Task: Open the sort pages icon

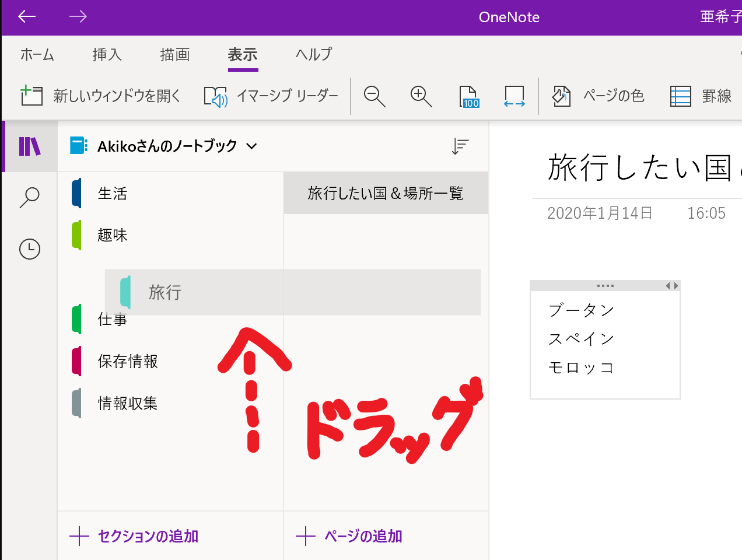Action: coord(460,146)
